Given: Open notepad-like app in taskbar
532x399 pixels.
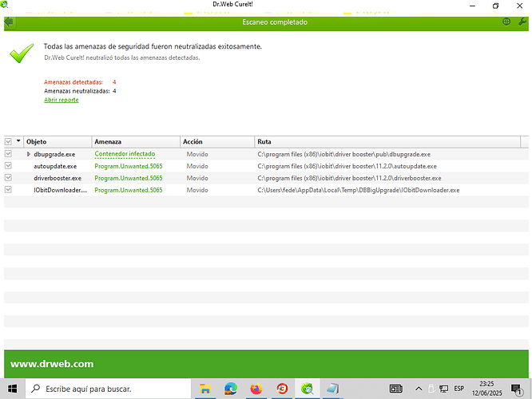Looking at the screenshot, I should [x=332, y=389].
